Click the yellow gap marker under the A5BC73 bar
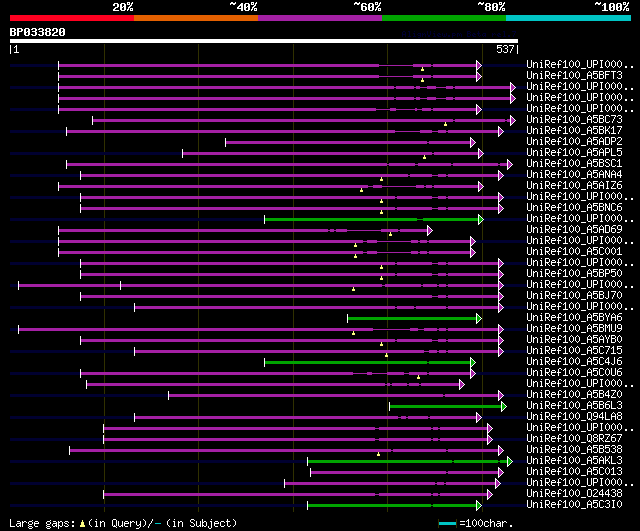 tap(445, 124)
